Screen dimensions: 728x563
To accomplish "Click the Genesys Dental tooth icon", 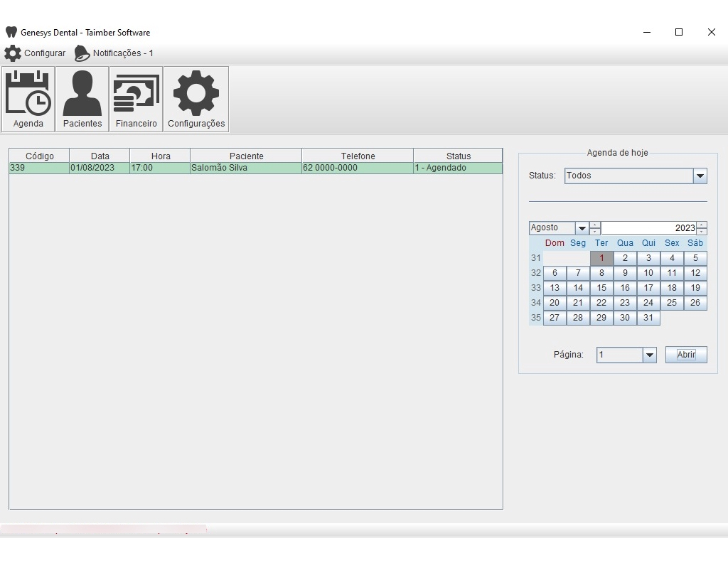I will click(x=11, y=33).
